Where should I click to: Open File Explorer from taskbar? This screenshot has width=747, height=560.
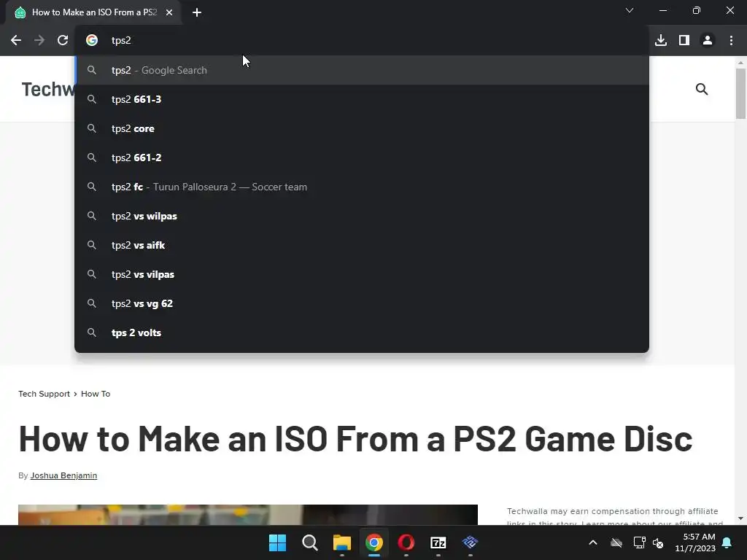pos(342,542)
